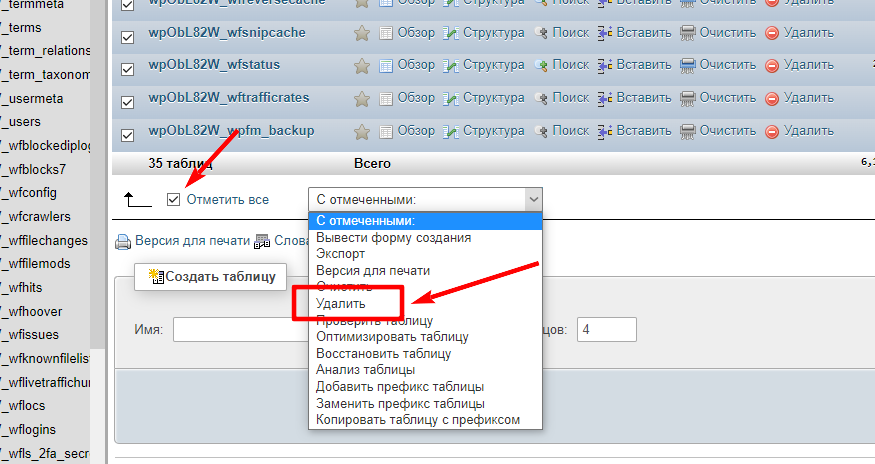Click Обзор icon in wpObL82W_wfsnipcache row
Screen dimensions: 875x464
pyautogui.click(x=387, y=33)
